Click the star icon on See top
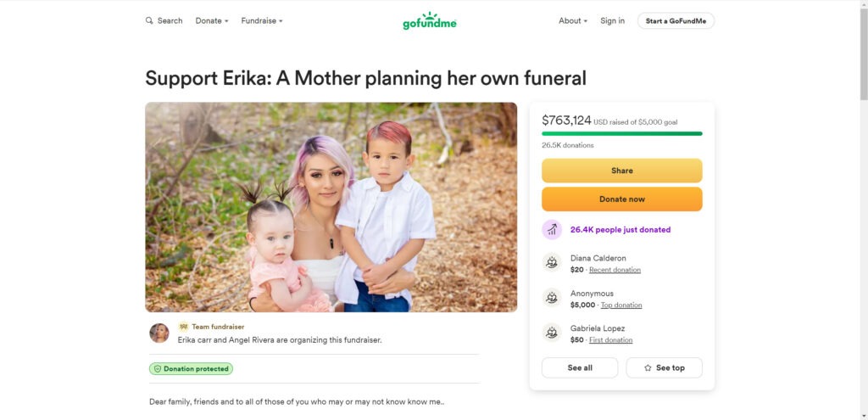The image size is (868, 420). [648, 368]
